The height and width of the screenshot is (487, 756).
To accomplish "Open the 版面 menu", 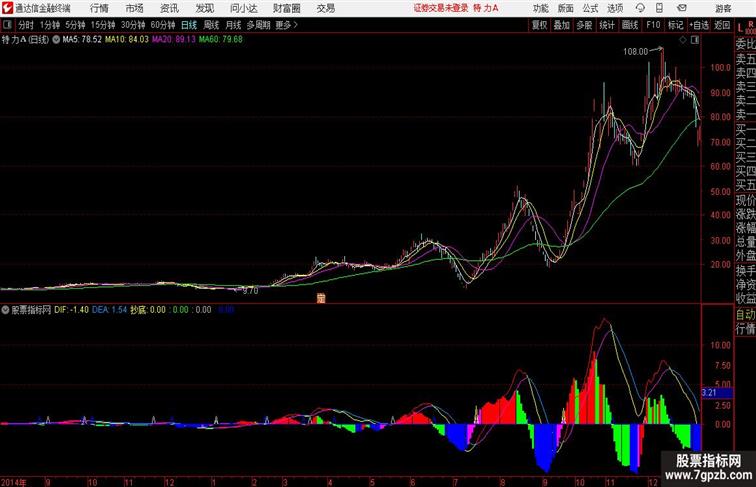I will coord(566,8).
